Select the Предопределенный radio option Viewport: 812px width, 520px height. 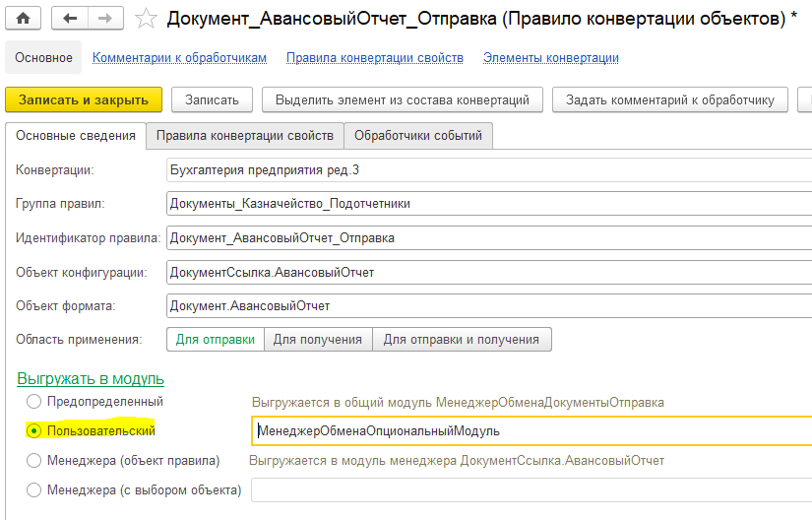click(x=35, y=402)
